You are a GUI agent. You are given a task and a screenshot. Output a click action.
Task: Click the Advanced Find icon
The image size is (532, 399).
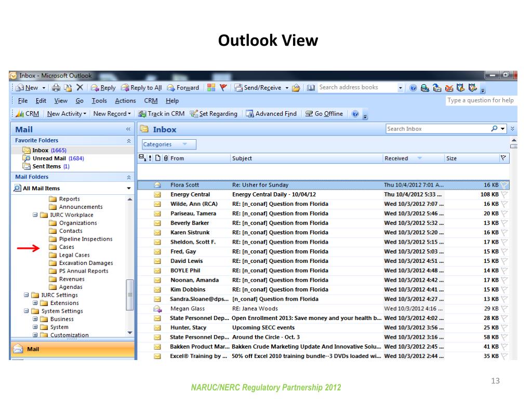tap(250, 114)
